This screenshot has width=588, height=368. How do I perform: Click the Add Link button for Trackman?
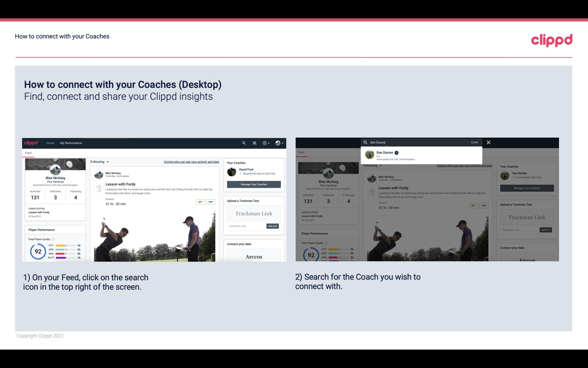coord(273,226)
